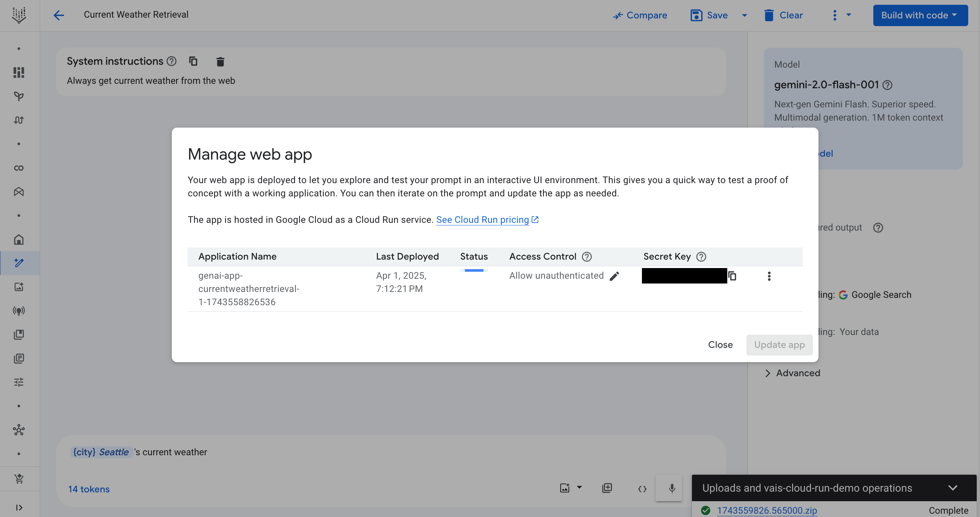980x517 pixels.
Task: Open the Compare view
Action: [639, 15]
